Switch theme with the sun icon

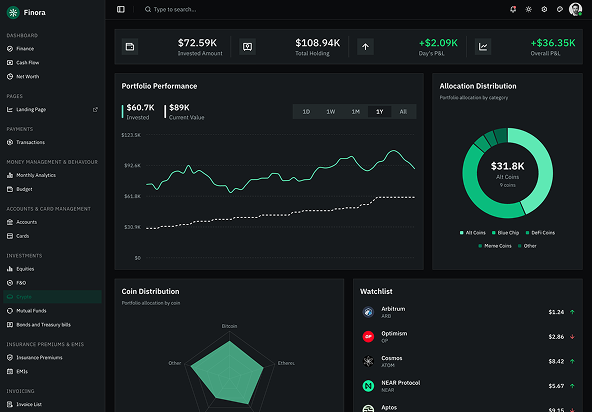(x=529, y=9)
